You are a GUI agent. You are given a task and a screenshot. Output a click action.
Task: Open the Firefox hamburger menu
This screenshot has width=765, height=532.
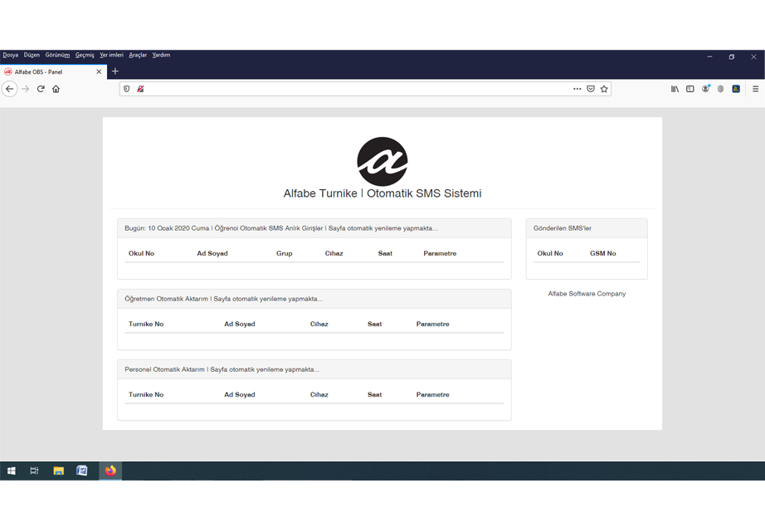click(755, 89)
